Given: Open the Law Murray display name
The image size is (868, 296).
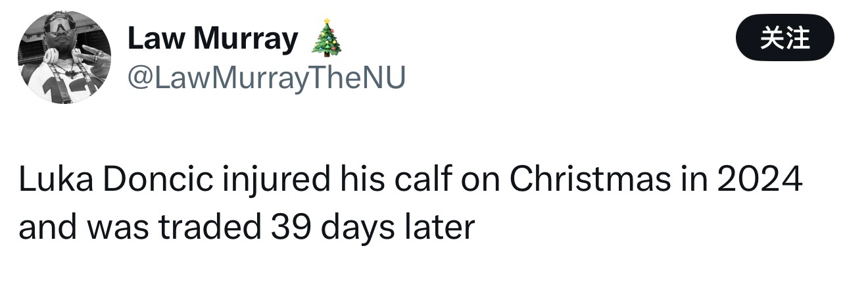Looking at the screenshot, I should [x=212, y=39].
